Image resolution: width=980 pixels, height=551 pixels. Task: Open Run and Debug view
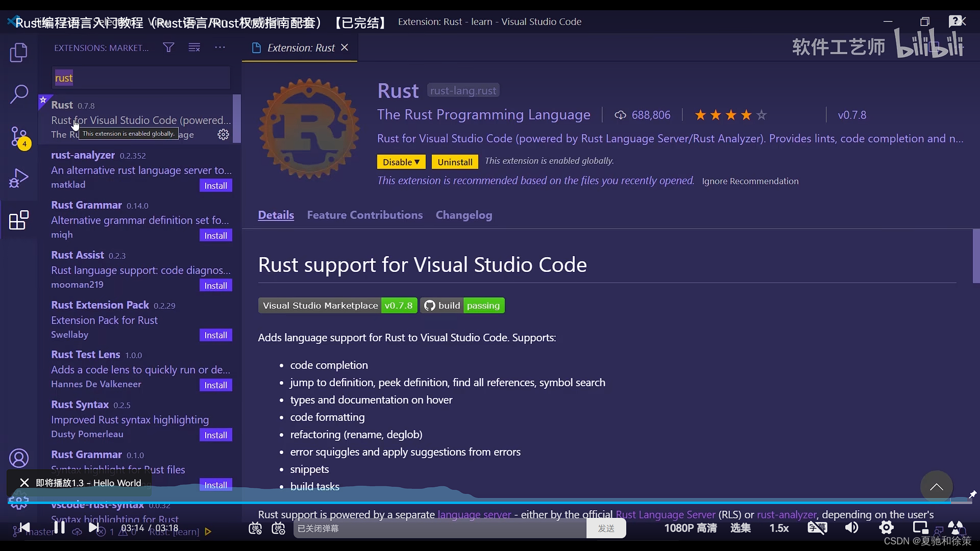click(19, 179)
